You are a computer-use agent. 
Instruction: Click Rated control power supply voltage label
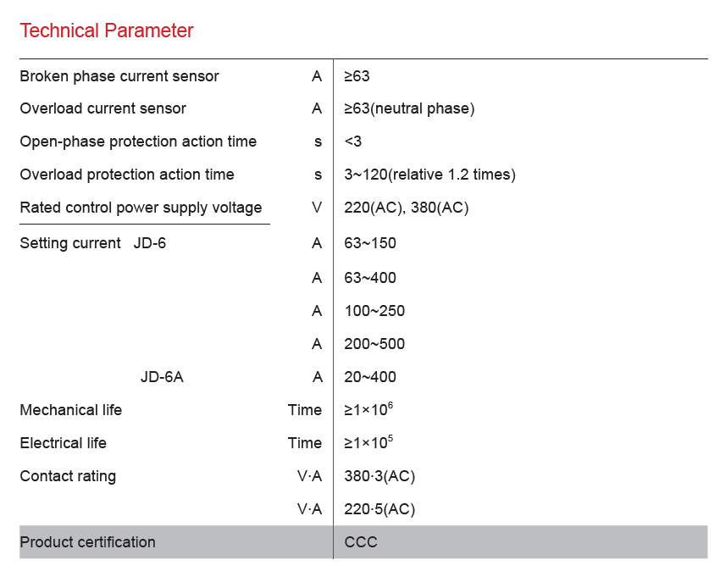click(141, 208)
